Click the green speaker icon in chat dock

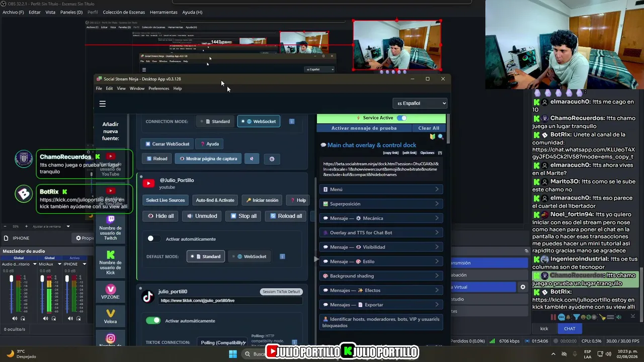619,317
